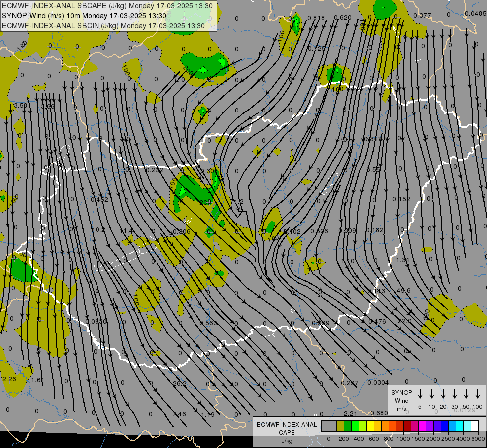This screenshot has height=448, width=487.
Task: Select the dark maroon swatch in the CAPE legend
Action: point(408,426)
